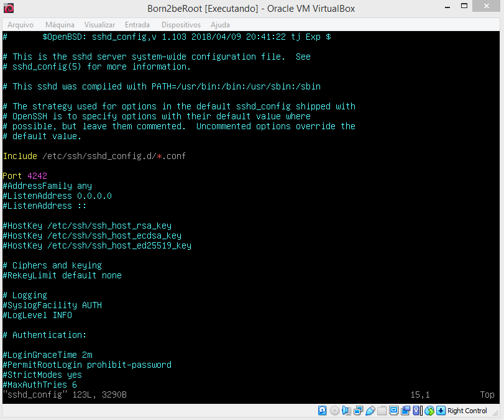Open the Visualizar menu
This screenshot has height=420, width=504.
(x=99, y=25)
